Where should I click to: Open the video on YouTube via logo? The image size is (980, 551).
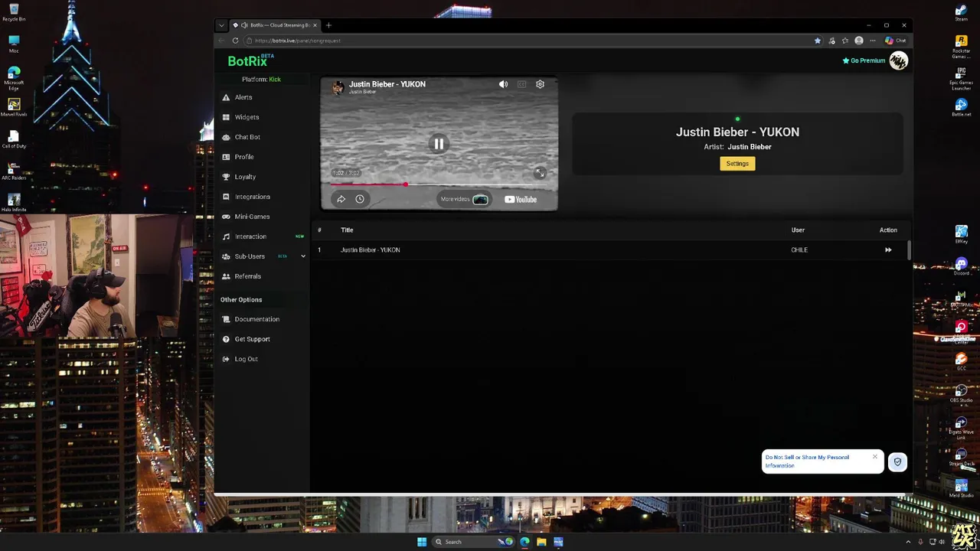tap(521, 199)
